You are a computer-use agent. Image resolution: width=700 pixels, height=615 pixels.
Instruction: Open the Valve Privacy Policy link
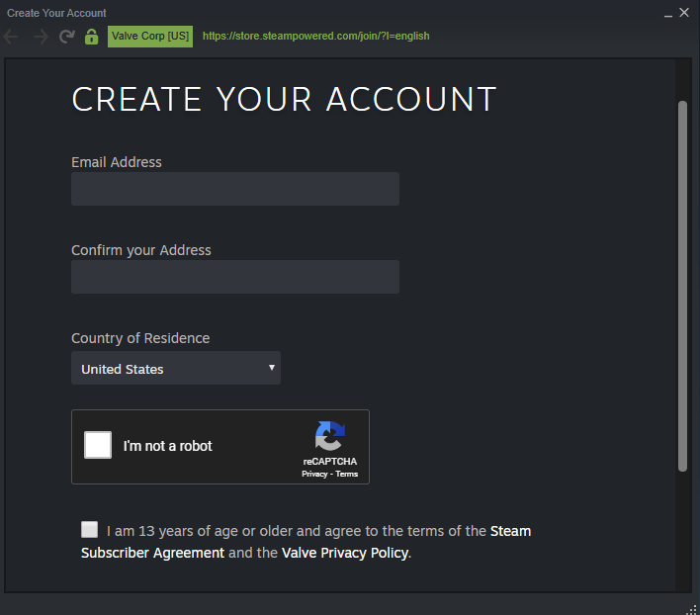point(345,553)
